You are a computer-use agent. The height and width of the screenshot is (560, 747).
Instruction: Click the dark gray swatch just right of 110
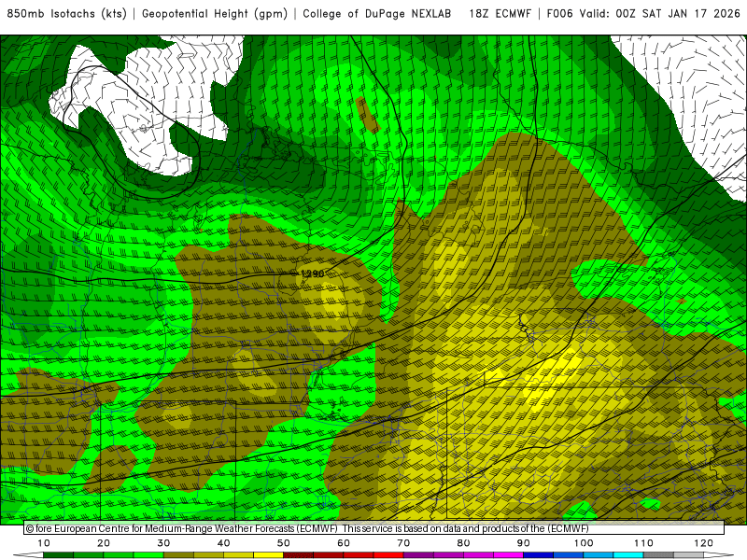tap(658, 555)
